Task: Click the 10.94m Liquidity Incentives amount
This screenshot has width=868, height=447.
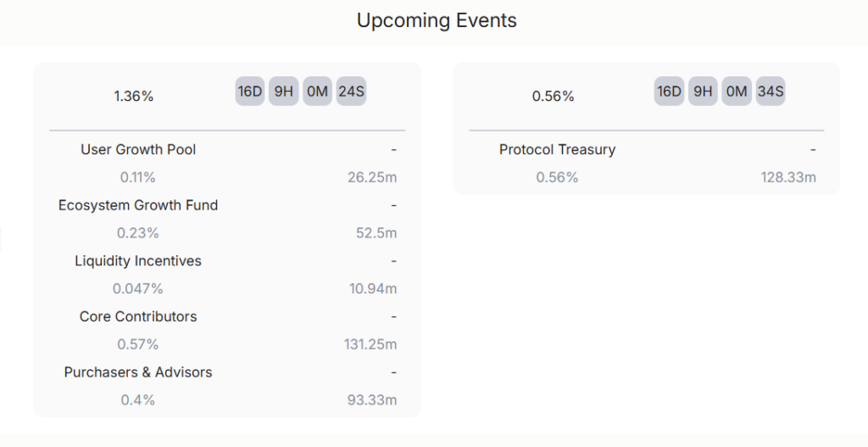Action: click(x=373, y=289)
